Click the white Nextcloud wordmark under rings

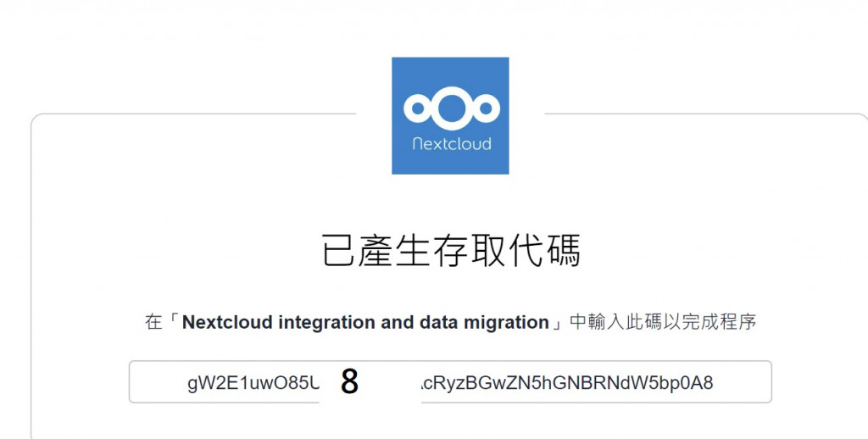(x=452, y=144)
